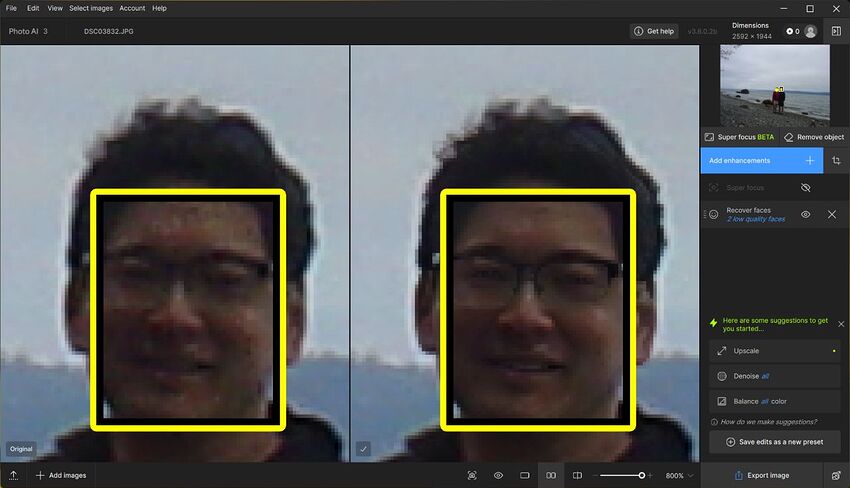The image size is (850, 488).
Task: Click the crop tool icon
Action: click(836, 160)
